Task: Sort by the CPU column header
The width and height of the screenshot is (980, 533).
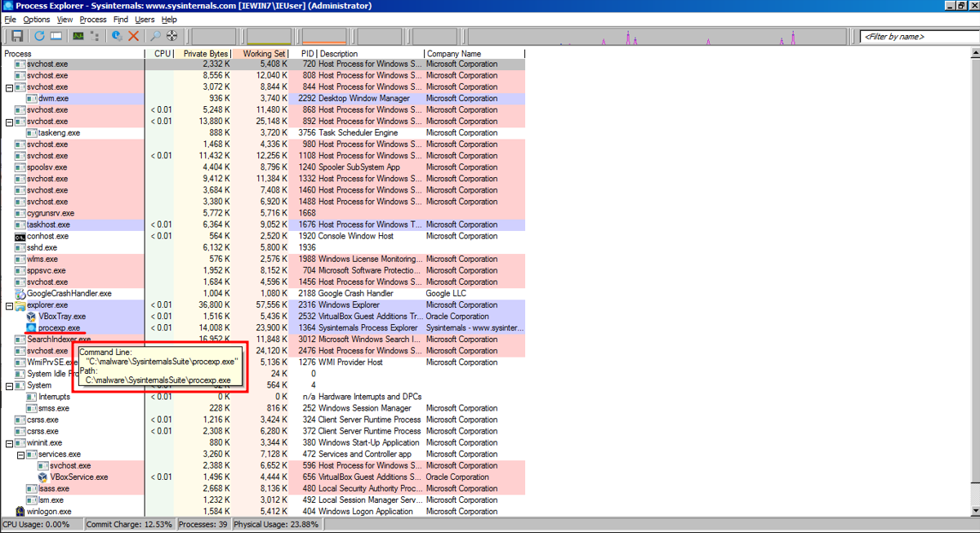Action: (x=159, y=53)
